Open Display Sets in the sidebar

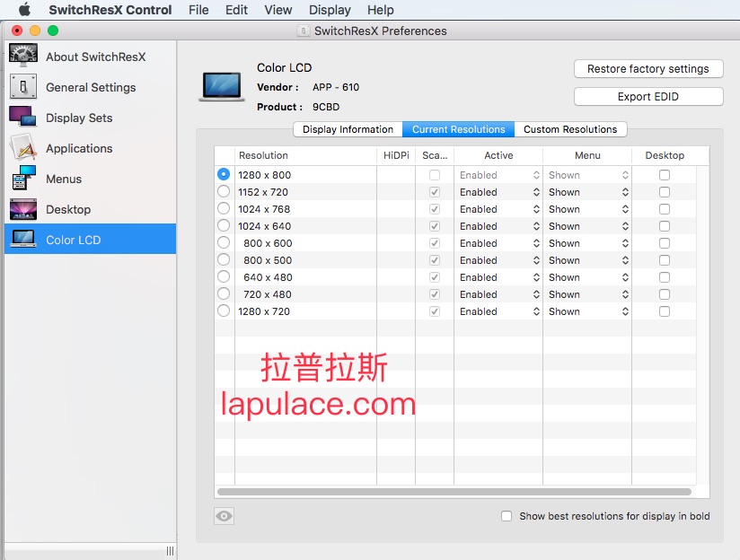pyautogui.click(x=90, y=118)
